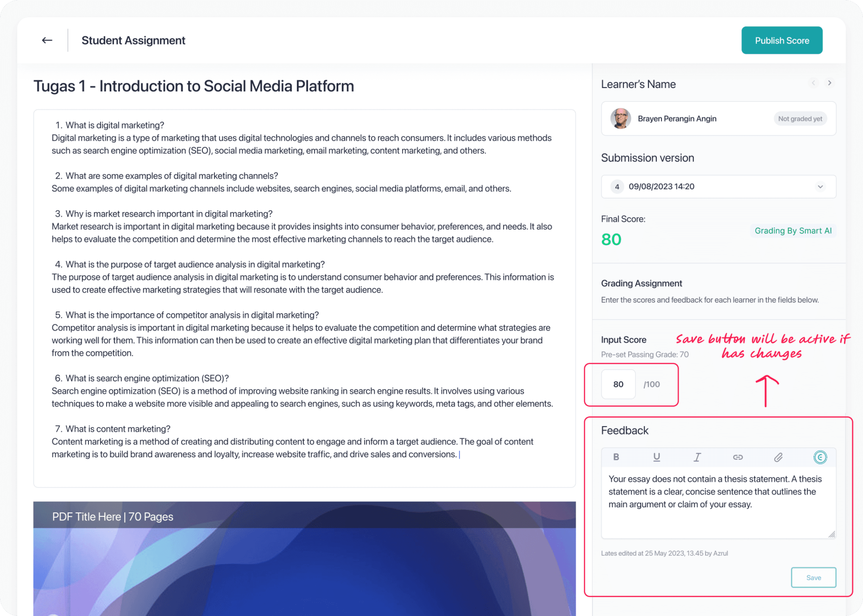The image size is (863, 616).
Task: Click the resize handle of the Feedback textarea
Action: (831, 534)
